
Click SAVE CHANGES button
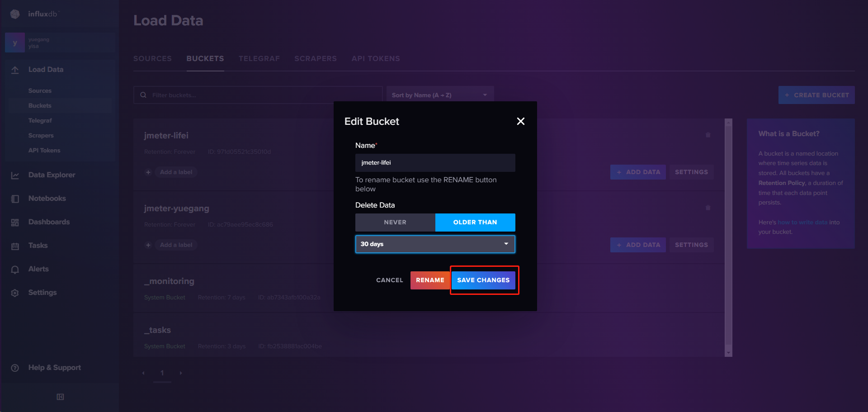pos(483,280)
